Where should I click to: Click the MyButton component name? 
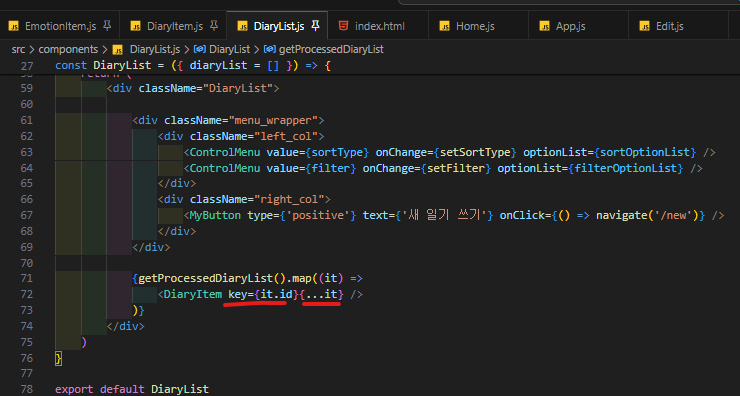click(x=215, y=215)
